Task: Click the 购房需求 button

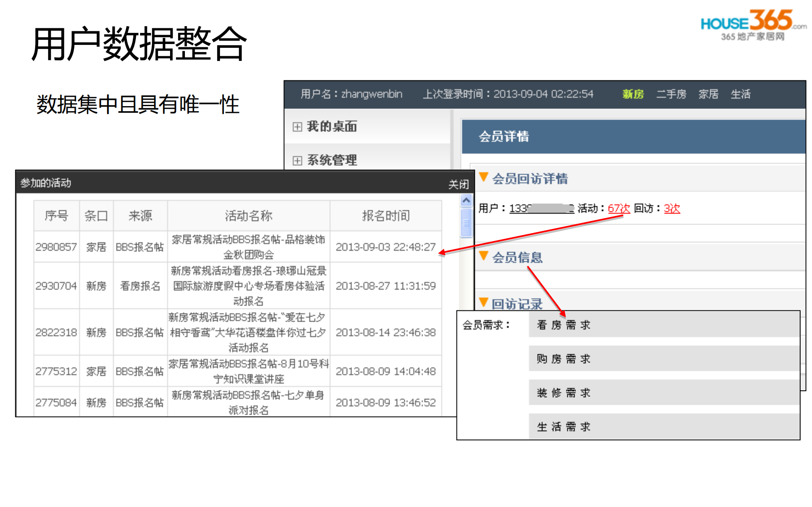Action: (563, 359)
